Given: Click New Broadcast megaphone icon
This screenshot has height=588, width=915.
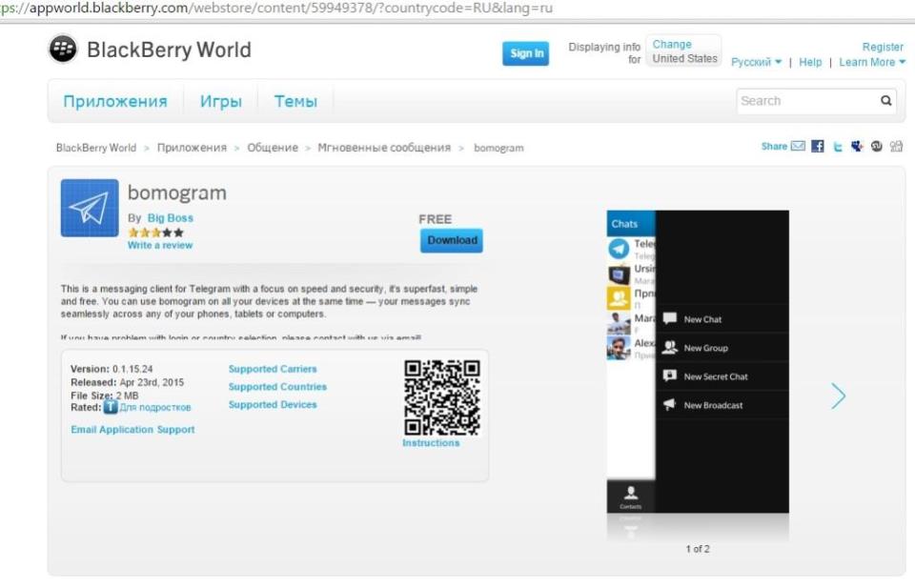Looking at the screenshot, I should click(x=669, y=404).
